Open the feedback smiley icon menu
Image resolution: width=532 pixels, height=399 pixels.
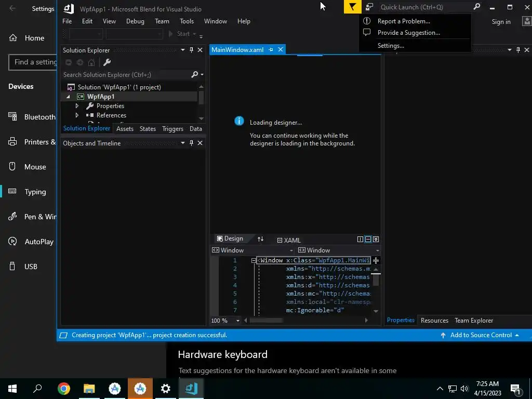click(369, 7)
